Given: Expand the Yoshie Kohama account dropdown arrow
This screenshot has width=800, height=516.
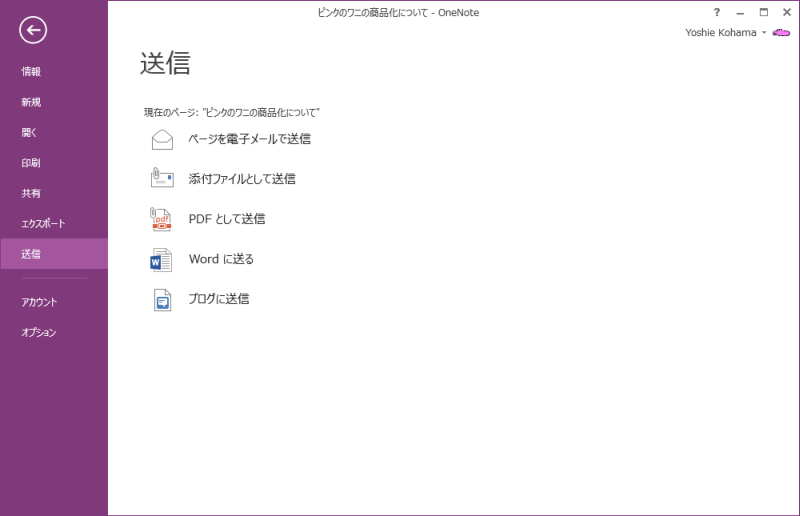Looking at the screenshot, I should coord(764,33).
